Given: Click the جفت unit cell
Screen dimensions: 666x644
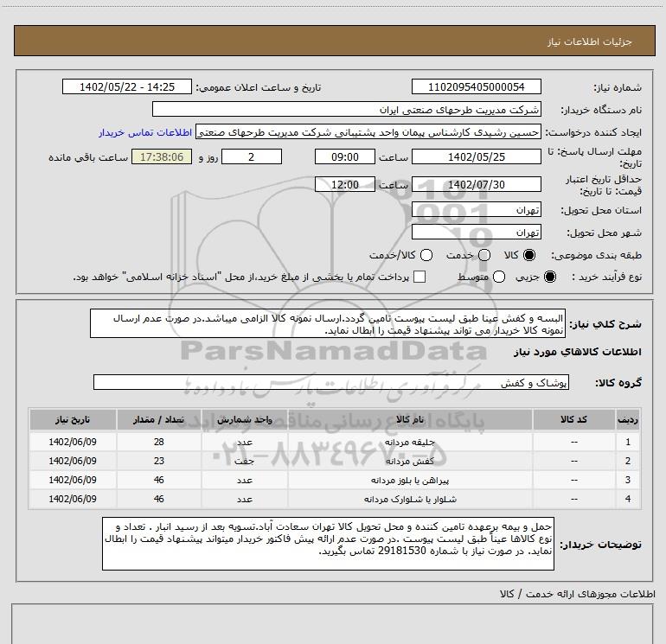Looking at the screenshot, I should [245, 461].
